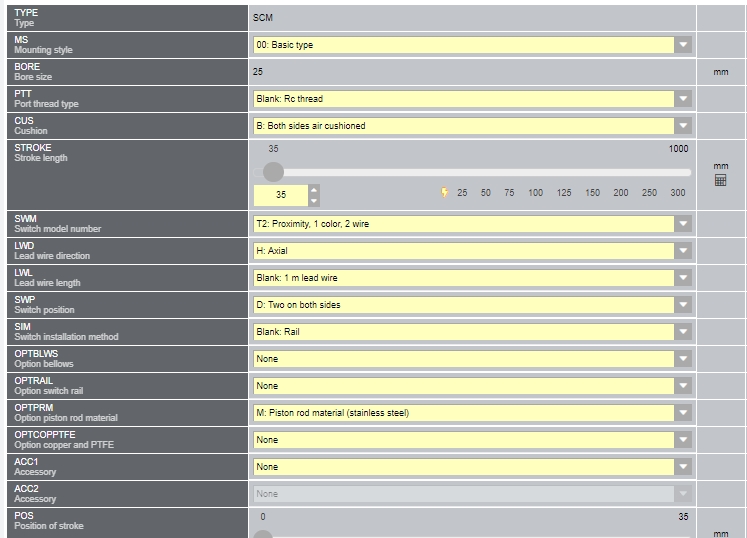Click the stroke length input field
This screenshot has height=538, width=747.
[281, 195]
